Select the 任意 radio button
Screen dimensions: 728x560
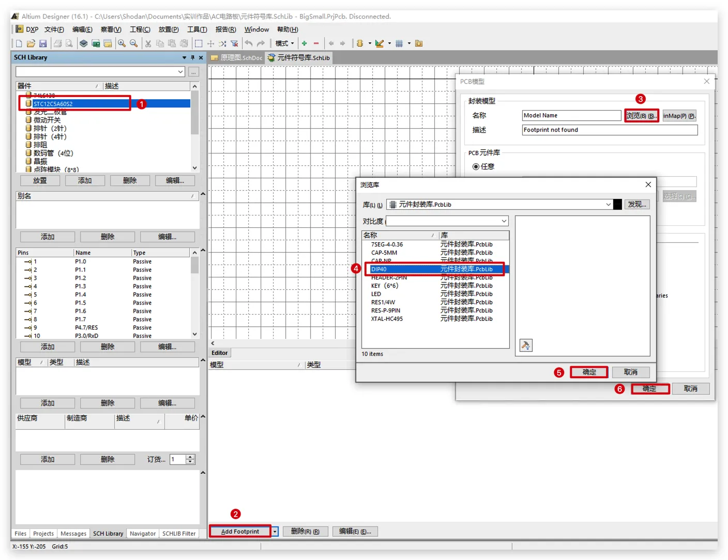tap(476, 166)
